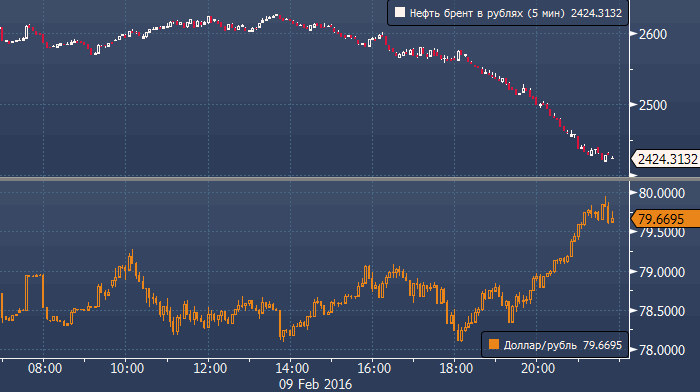Click the 14:00 time axis label

(x=292, y=368)
